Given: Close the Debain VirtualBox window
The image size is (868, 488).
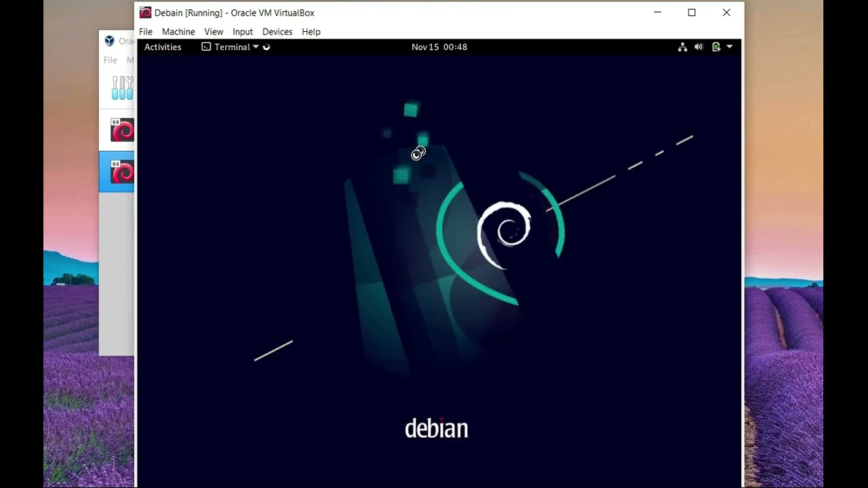Looking at the screenshot, I should point(726,12).
